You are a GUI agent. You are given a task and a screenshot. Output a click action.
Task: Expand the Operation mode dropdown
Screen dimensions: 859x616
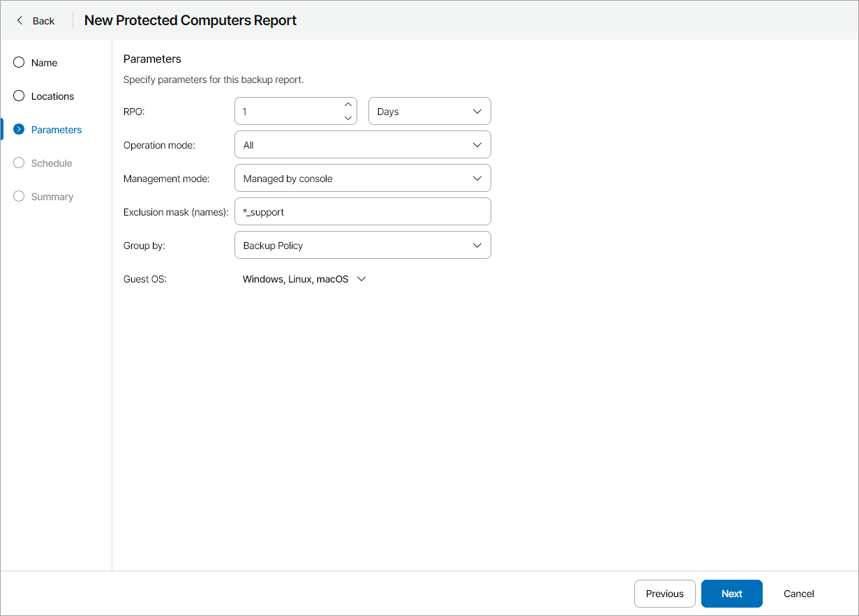(x=363, y=145)
